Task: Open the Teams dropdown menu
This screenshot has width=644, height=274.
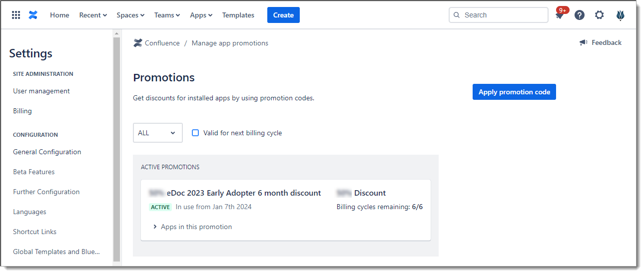Action: point(167,15)
